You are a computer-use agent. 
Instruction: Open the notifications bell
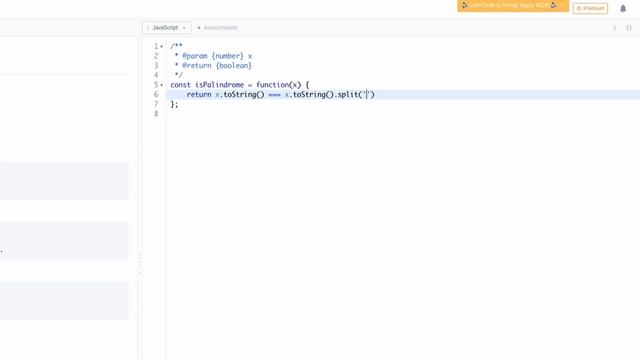tap(623, 8)
